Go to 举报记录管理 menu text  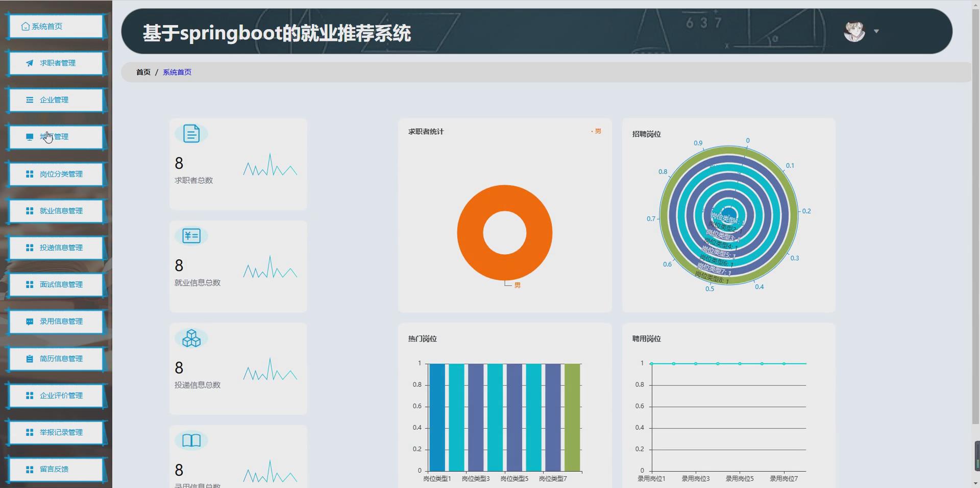point(61,432)
